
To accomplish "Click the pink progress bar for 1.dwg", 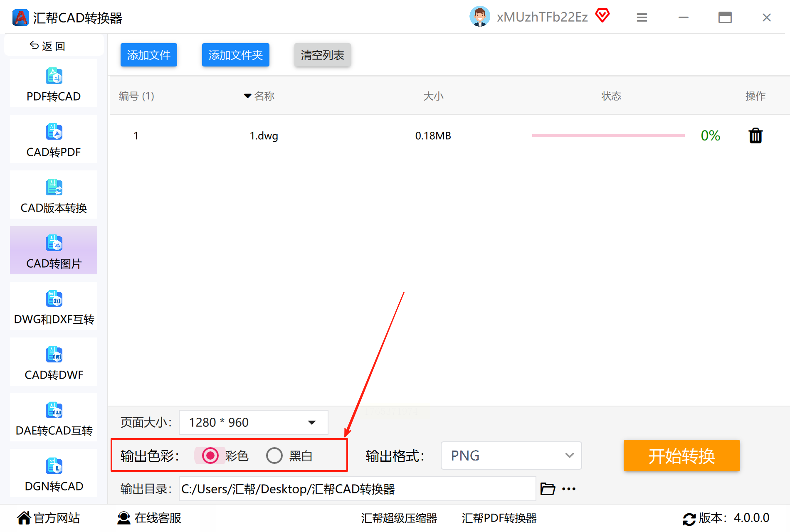I will coord(608,135).
